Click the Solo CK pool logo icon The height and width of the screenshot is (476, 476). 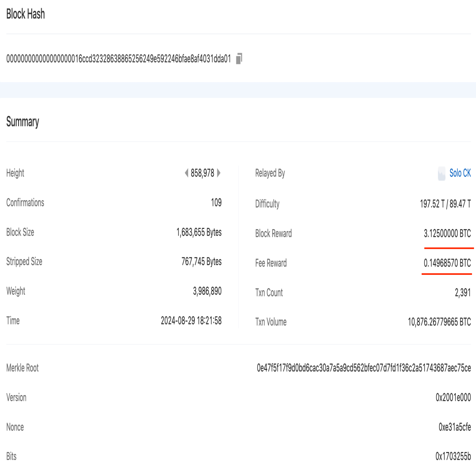(x=441, y=173)
